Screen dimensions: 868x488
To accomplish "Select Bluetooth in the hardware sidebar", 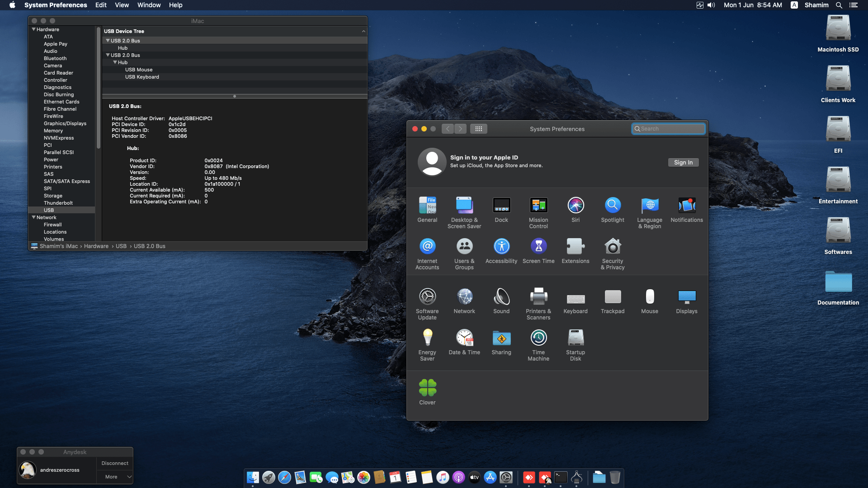I will click(x=55, y=58).
